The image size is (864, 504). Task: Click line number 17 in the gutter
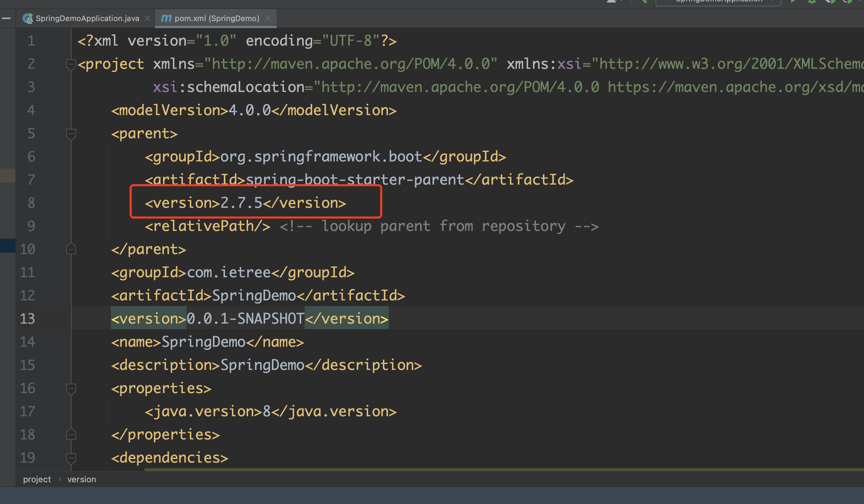pyautogui.click(x=27, y=411)
